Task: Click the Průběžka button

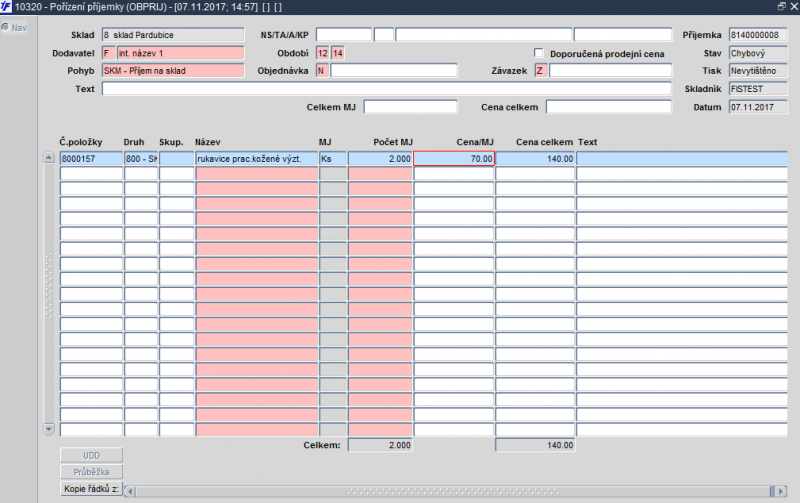Action: coord(91,472)
